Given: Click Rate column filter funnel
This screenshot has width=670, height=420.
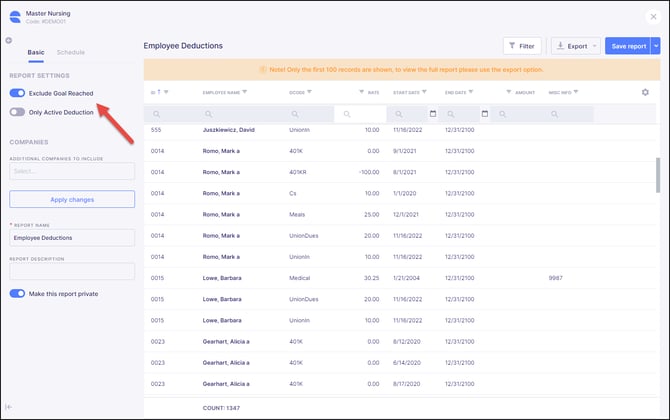Looking at the screenshot, I should coord(361,92).
